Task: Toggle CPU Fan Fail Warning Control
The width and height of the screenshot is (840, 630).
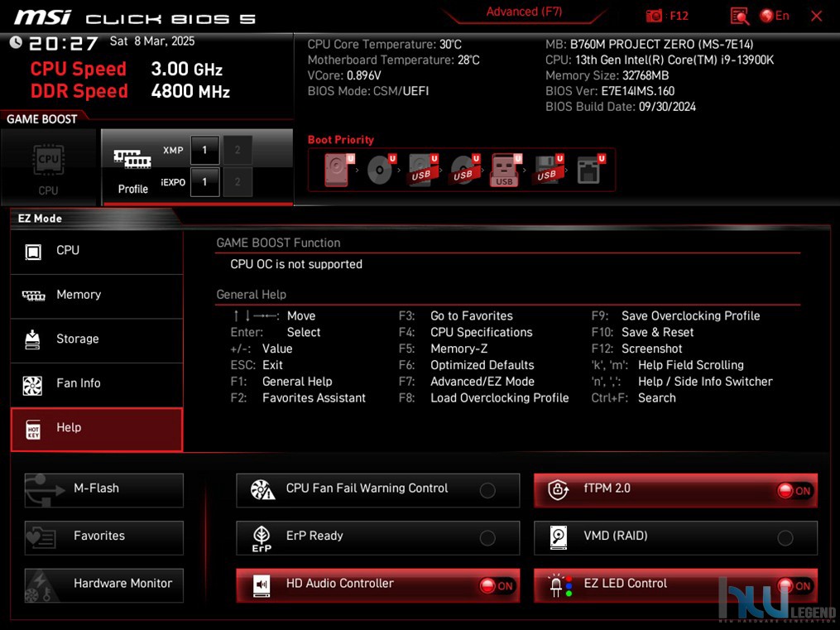Action: click(x=377, y=489)
